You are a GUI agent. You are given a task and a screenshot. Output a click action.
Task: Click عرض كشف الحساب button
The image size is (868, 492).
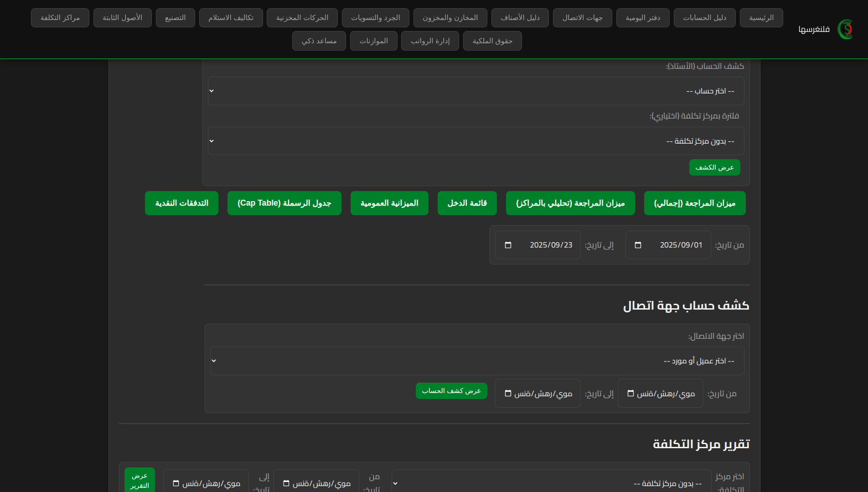click(451, 391)
